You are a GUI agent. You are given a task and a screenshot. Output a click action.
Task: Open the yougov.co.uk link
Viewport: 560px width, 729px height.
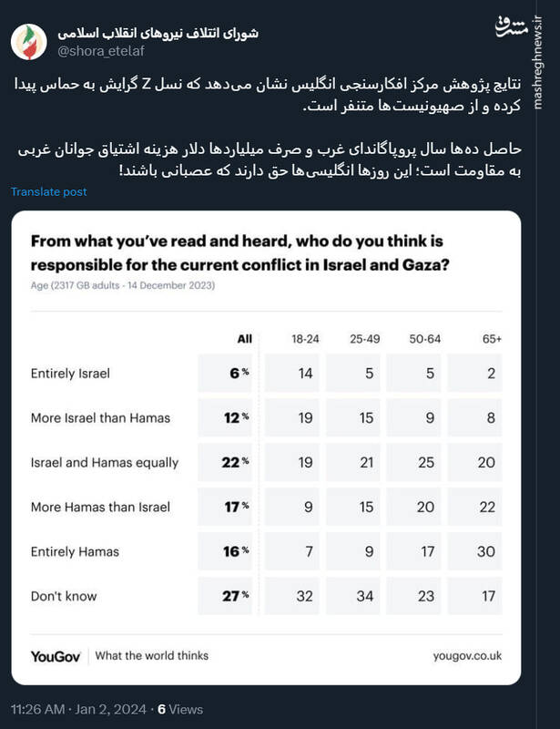click(467, 655)
